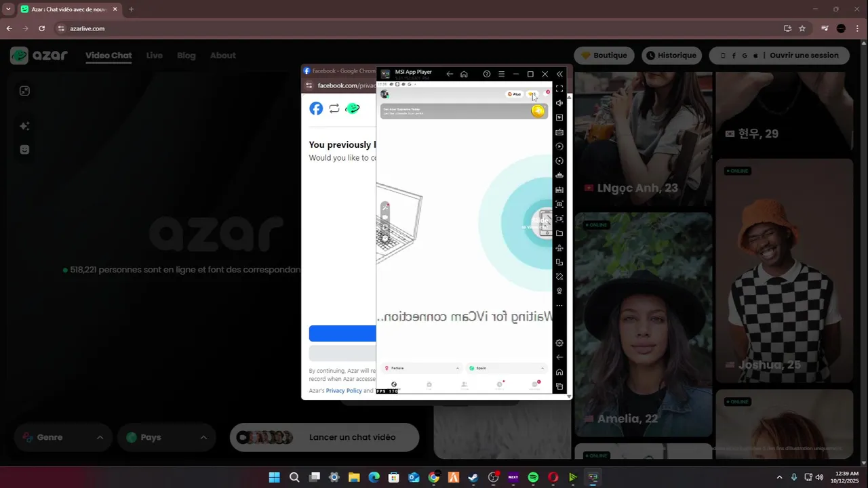Show more tools via three dots in sidebar

559,306
